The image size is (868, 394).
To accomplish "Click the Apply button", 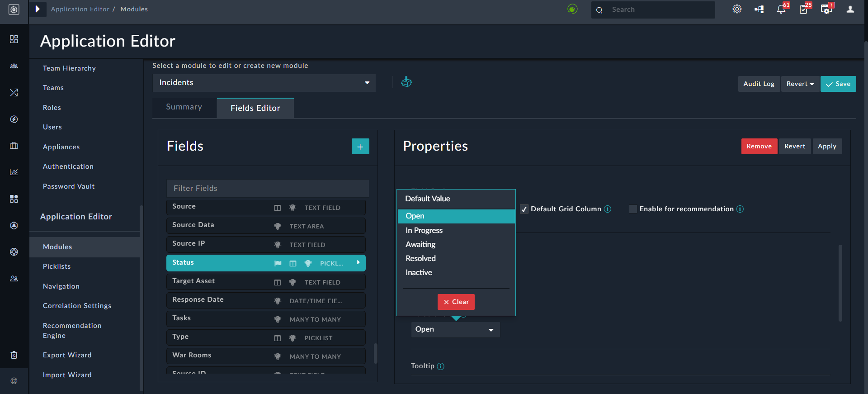I will [827, 147].
